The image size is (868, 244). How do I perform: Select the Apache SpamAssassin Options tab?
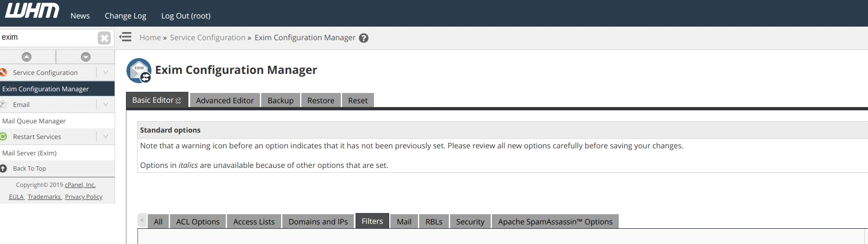click(x=555, y=222)
